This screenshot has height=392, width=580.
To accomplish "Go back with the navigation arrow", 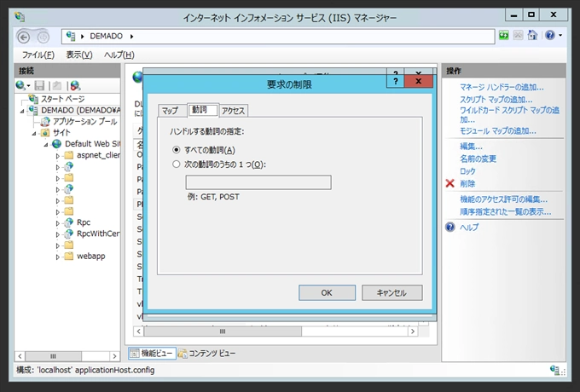I will pos(24,37).
